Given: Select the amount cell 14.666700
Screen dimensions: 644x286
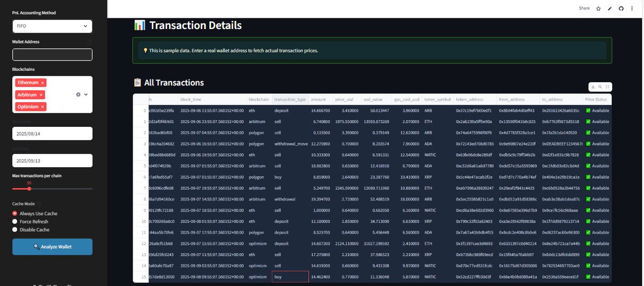Looking at the screenshot, I should (321, 110).
